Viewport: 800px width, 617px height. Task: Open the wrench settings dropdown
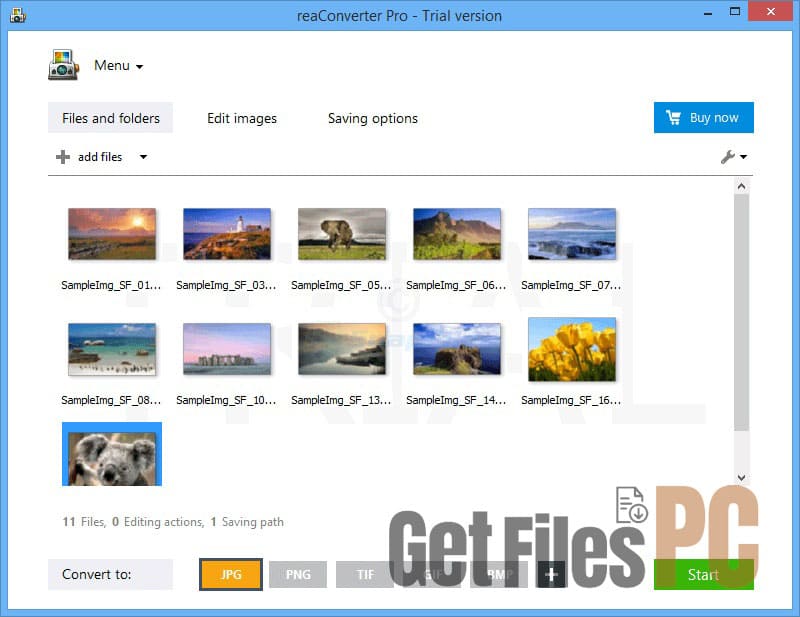click(734, 157)
